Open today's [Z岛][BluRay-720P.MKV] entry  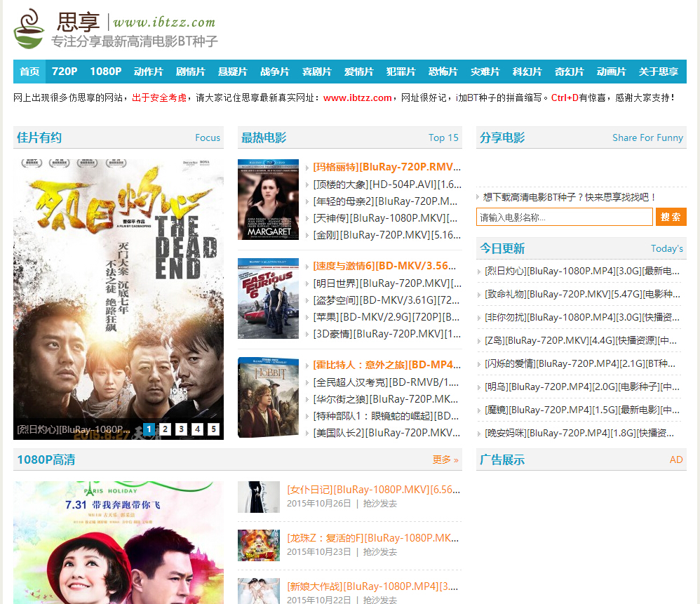(x=581, y=341)
